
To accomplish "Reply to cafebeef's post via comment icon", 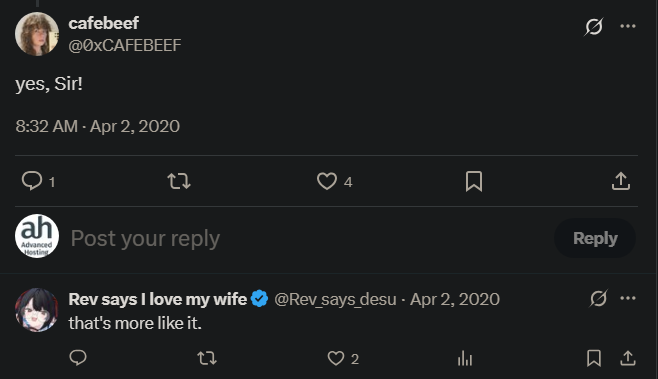I will point(32,181).
